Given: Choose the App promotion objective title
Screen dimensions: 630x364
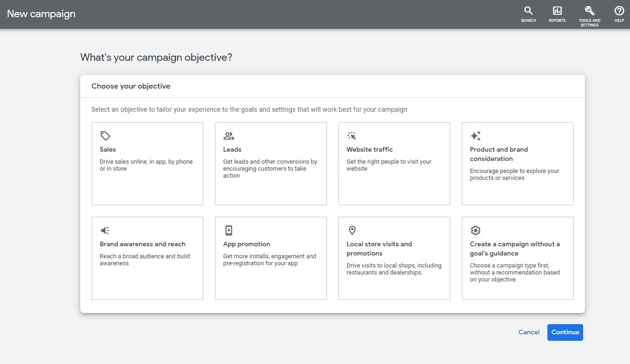Looking at the screenshot, I should (246, 244).
